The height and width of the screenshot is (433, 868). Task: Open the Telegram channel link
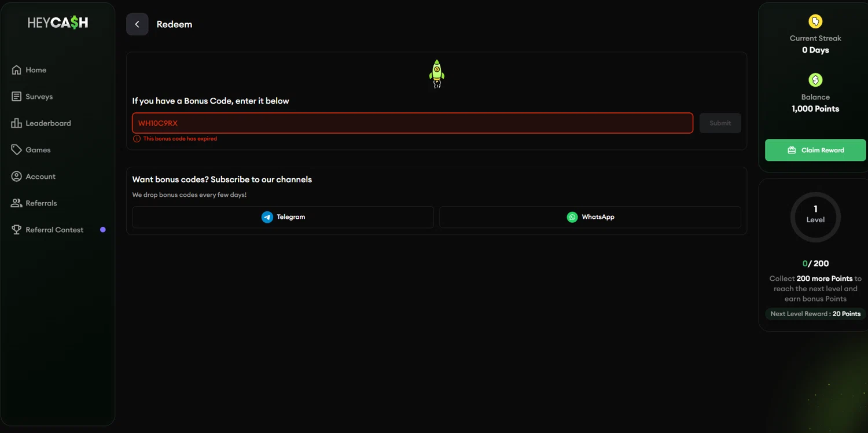[283, 217]
